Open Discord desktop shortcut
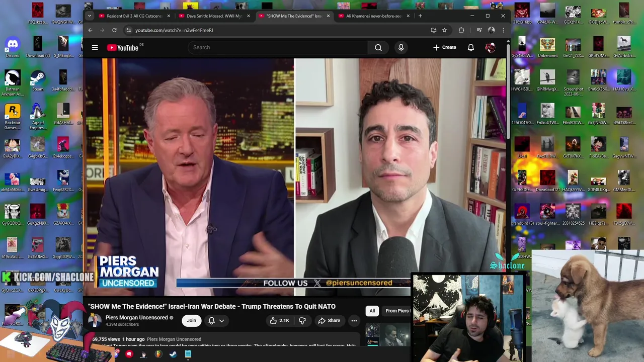 coord(13,47)
